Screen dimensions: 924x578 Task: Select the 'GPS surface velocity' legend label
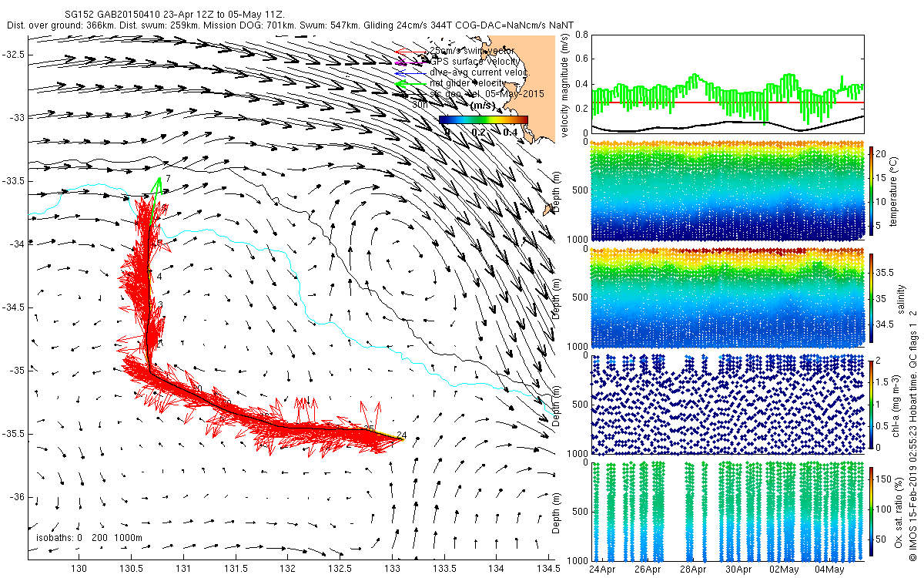click(x=474, y=62)
